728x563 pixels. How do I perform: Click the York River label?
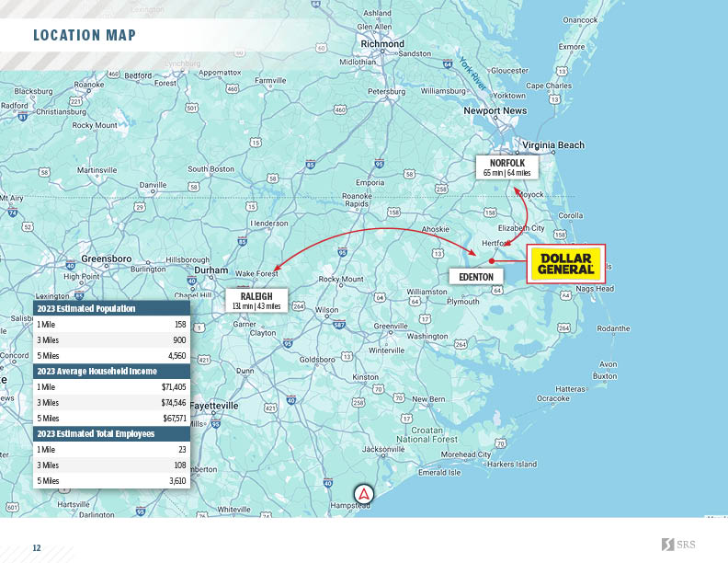pos(472,74)
